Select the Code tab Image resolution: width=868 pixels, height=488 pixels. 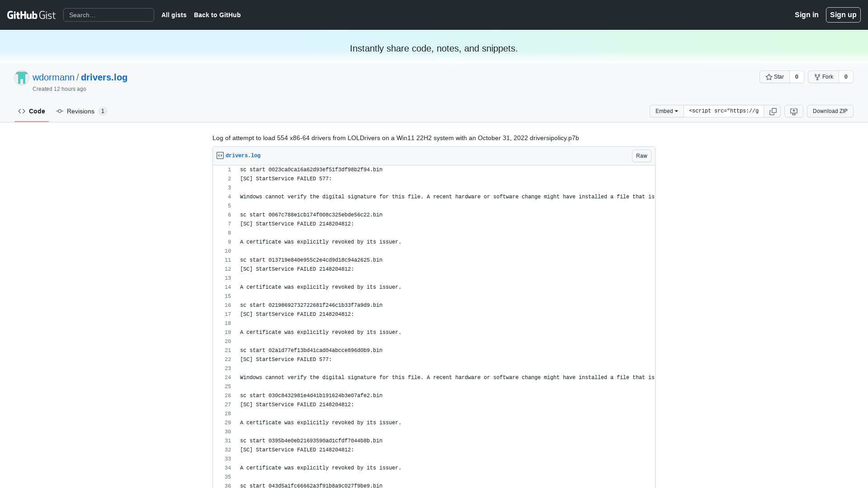(x=31, y=111)
